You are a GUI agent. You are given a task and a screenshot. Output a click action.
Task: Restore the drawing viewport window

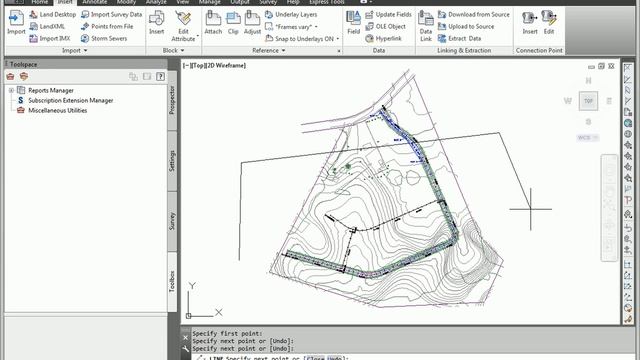pos(601,66)
